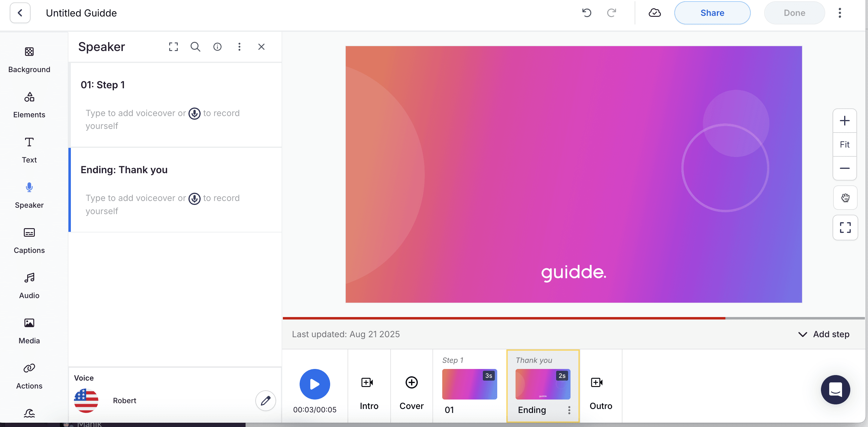868x427 pixels.
Task: Switch to the Media tab
Action: tap(29, 330)
